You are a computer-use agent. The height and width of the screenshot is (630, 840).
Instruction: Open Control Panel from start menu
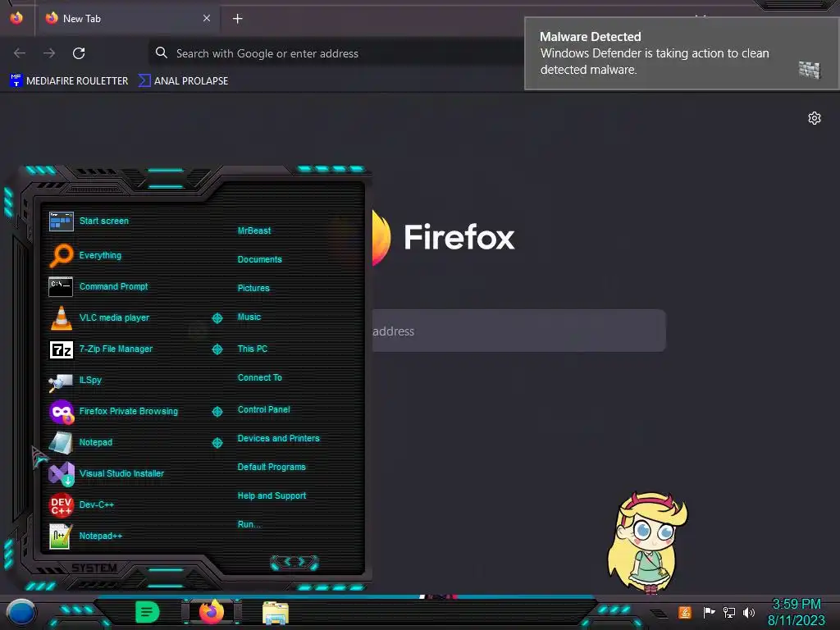click(263, 410)
